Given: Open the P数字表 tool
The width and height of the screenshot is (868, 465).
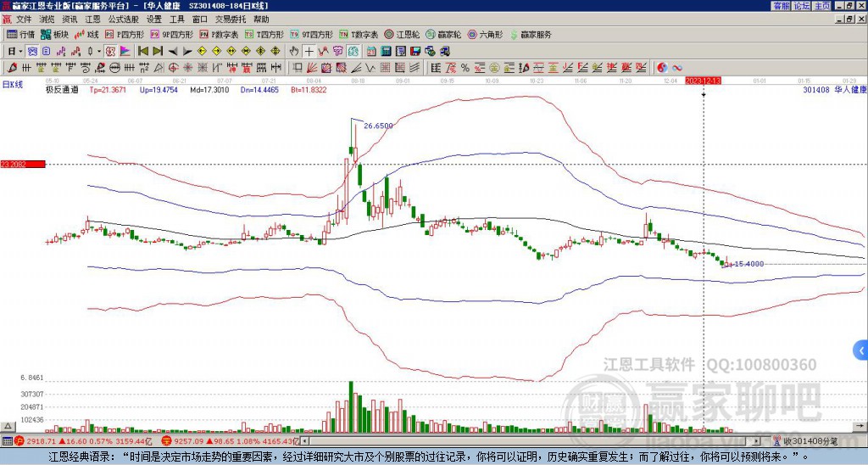Looking at the screenshot, I should point(220,34).
